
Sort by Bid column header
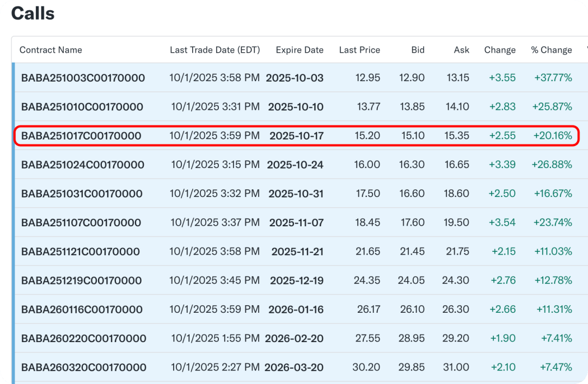418,50
